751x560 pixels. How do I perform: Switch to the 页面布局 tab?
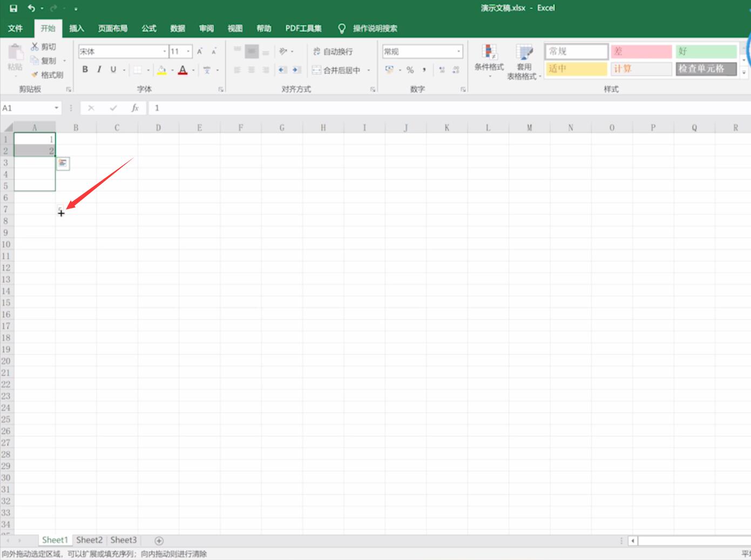pos(113,28)
